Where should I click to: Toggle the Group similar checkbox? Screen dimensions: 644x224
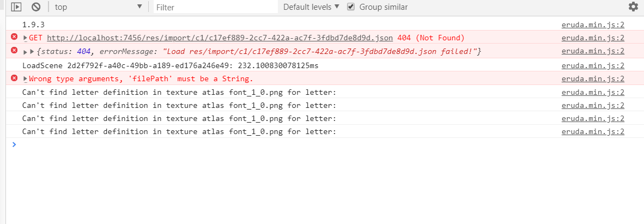pos(351,7)
